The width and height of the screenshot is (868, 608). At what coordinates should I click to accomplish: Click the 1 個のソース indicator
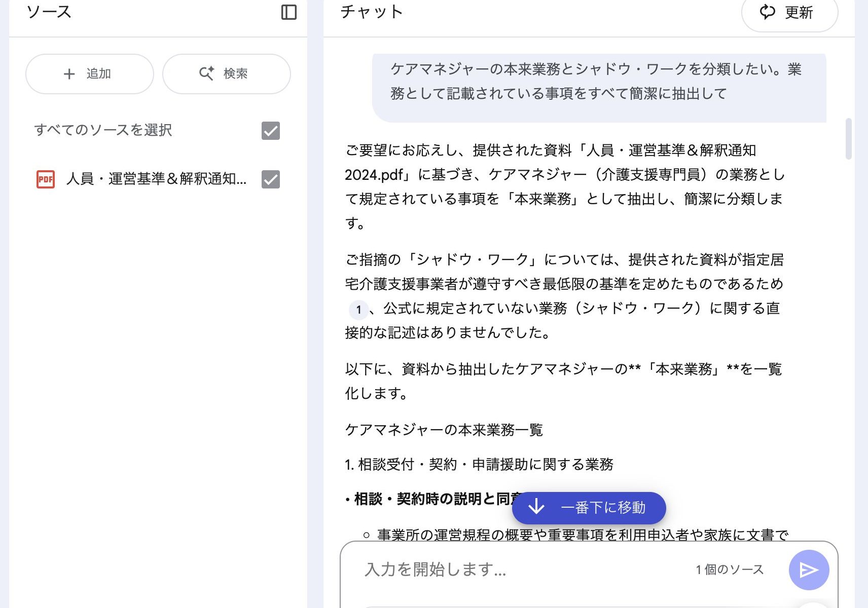click(x=729, y=569)
